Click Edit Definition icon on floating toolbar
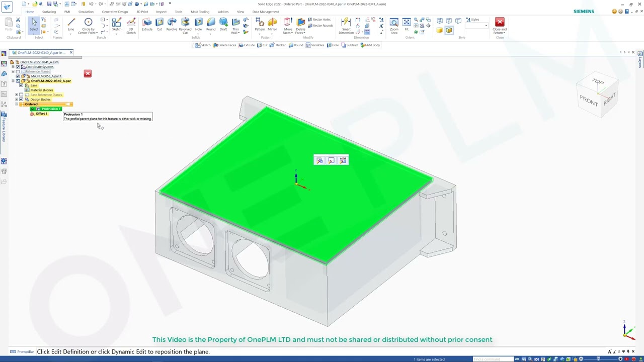The width and height of the screenshot is (644, 362). [x=319, y=160]
